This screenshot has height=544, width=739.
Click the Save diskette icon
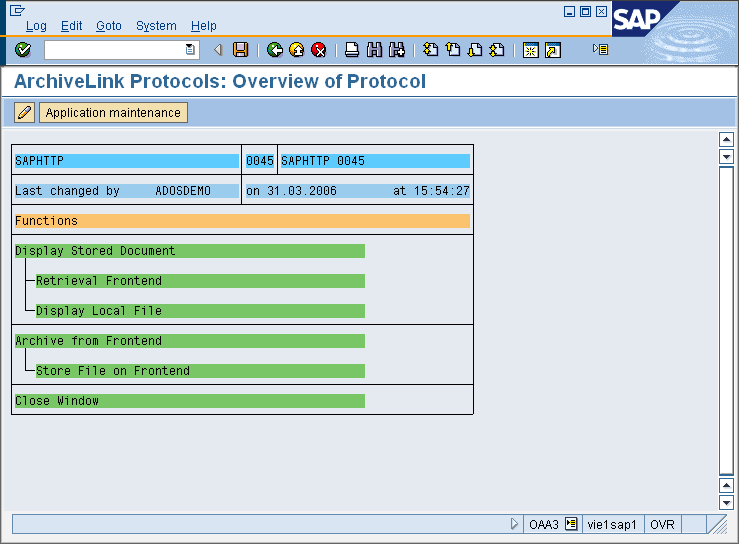pyautogui.click(x=240, y=50)
